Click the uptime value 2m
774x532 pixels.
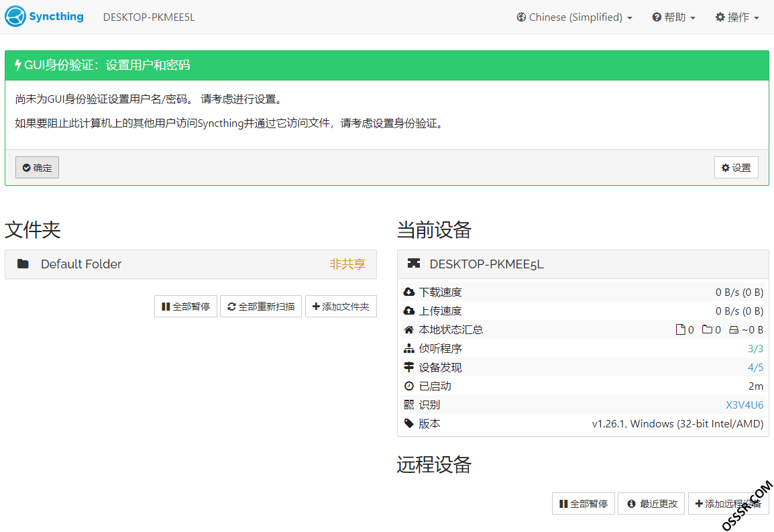click(756, 386)
